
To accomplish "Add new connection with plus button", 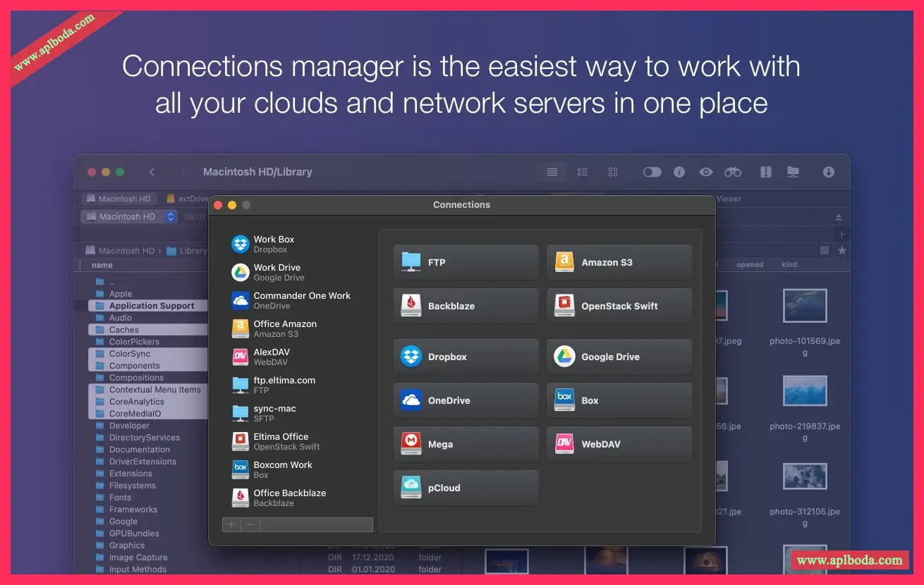I will [231, 524].
